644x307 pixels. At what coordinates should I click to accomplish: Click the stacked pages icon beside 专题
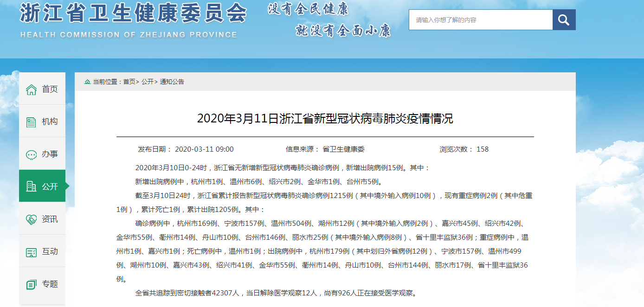(31, 284)
